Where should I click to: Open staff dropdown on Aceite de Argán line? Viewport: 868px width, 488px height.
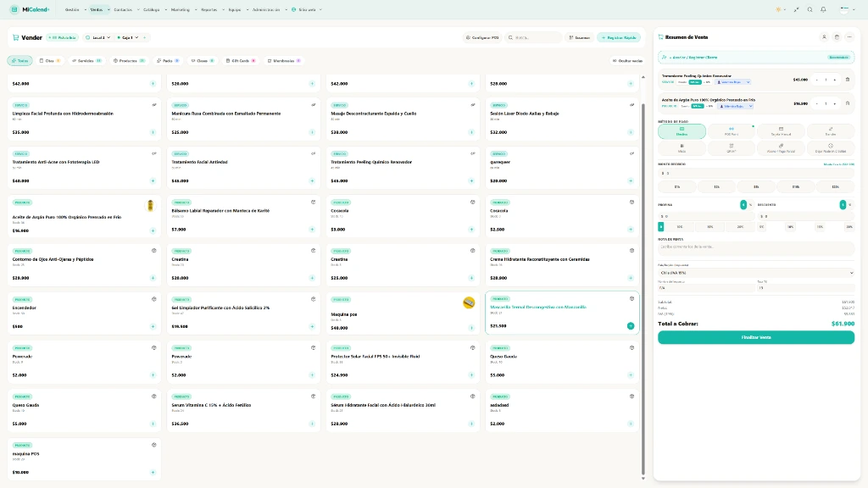pyautogui.click(x=736, y=106)
